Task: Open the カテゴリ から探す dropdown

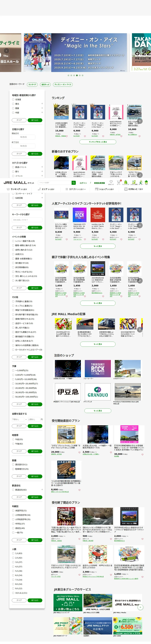Action: click(76, 189)
